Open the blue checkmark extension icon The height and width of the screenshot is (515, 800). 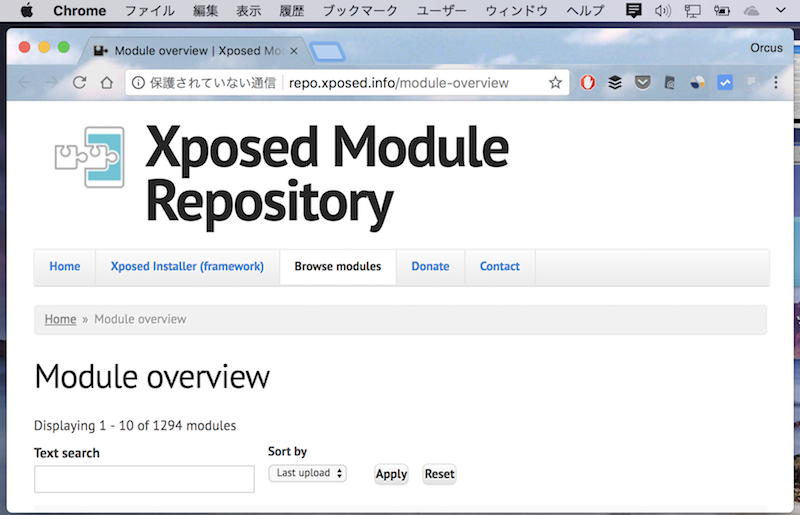coord(725,82)
